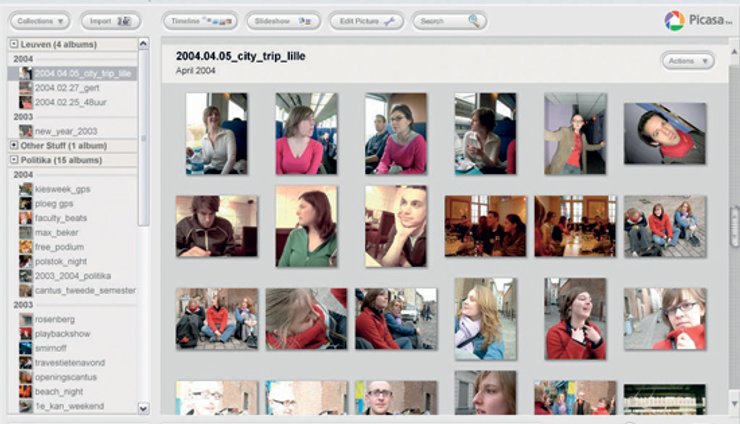Select the first photo thumbnail in the album
The width and height of the screenshot is (740, 424).
point(216,134)
